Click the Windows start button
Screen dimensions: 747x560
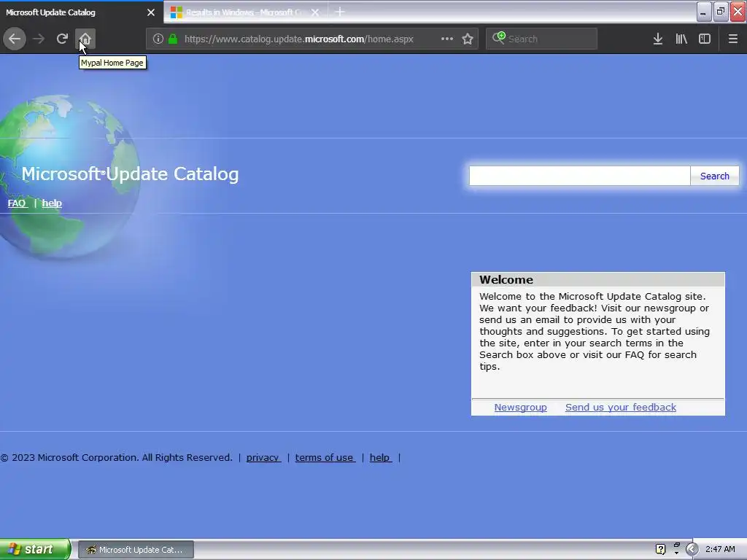coord(35,549)
